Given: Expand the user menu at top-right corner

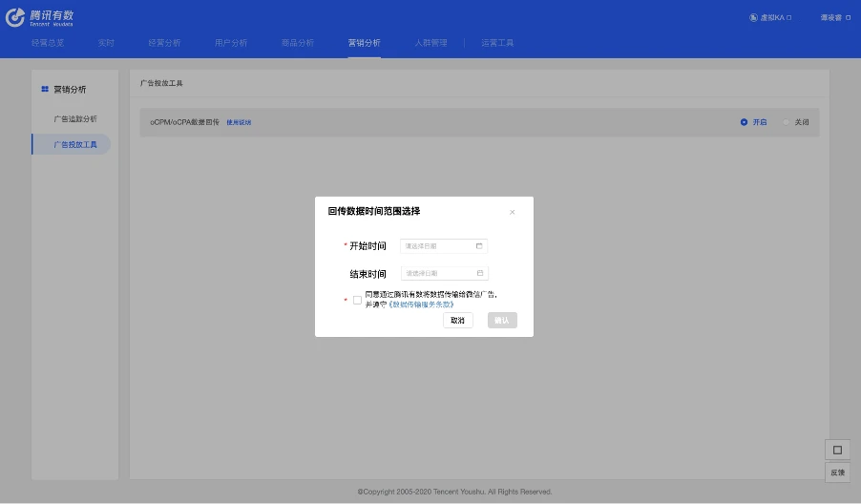Looking at the screenshot, I should (x=835, y=17).
